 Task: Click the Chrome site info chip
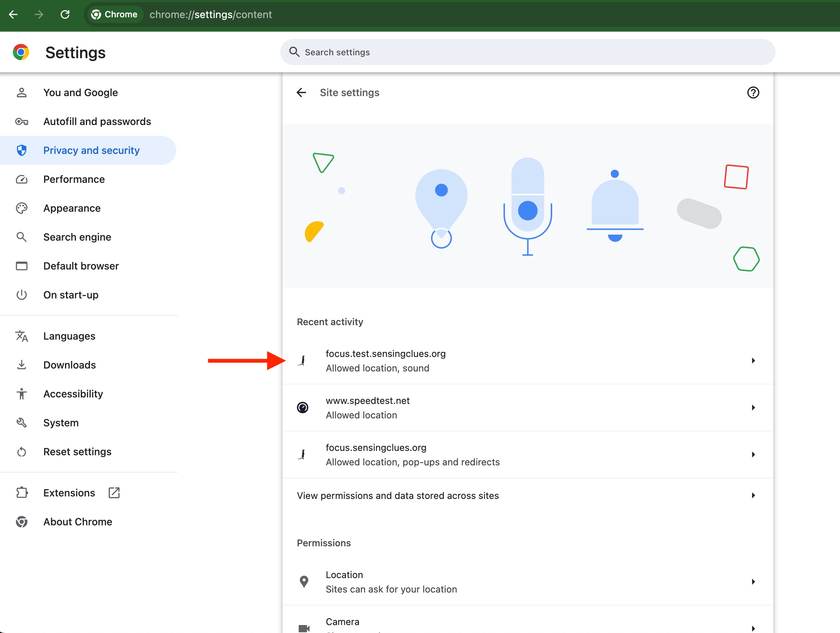pyautogui.click(x=114, y=14)
